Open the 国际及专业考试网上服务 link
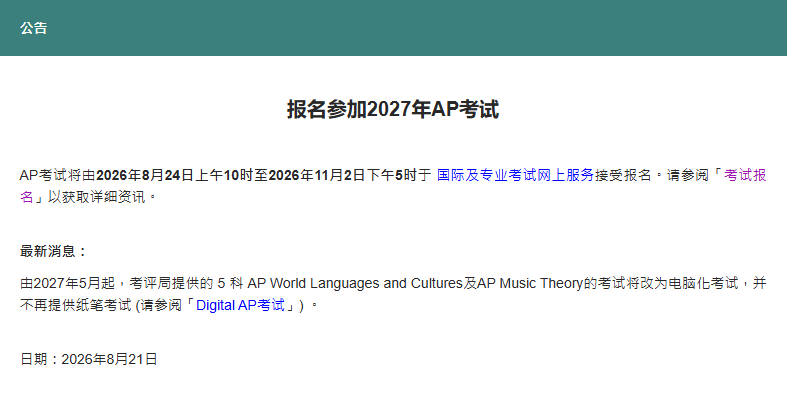The width and height of the screenshot is (787, 395). coord(515,175)
